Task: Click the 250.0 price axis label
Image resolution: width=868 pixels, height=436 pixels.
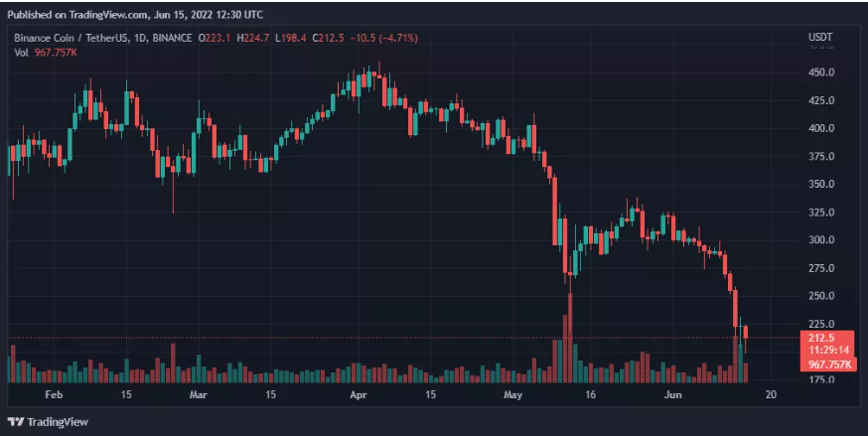Action: 820,296
